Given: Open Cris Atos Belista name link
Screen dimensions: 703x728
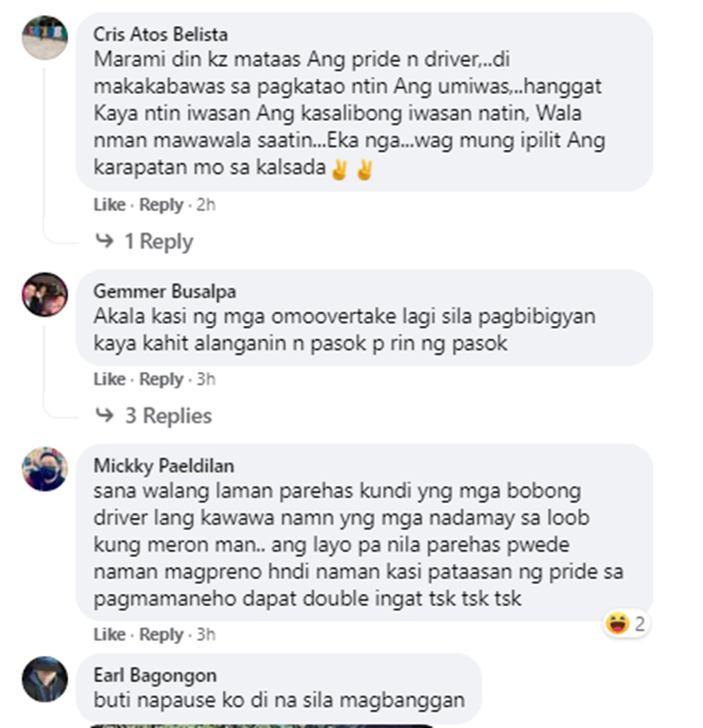Looking at the screenshot, I should tap(160, 35).
